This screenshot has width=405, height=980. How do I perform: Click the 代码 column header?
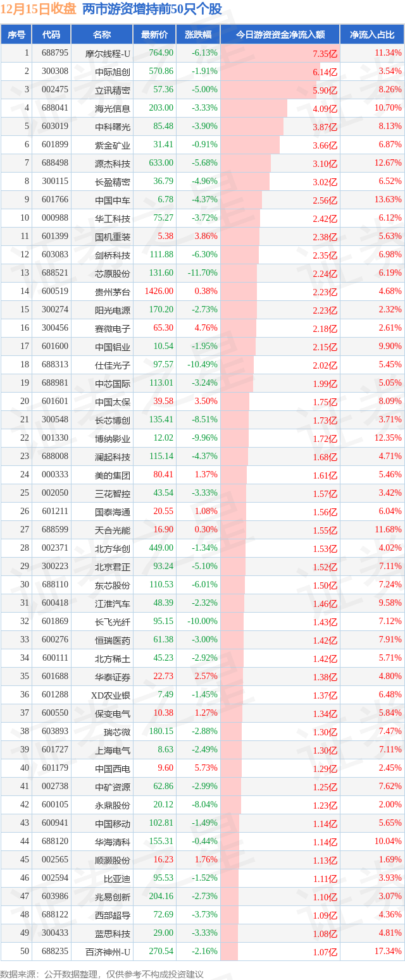51,35
